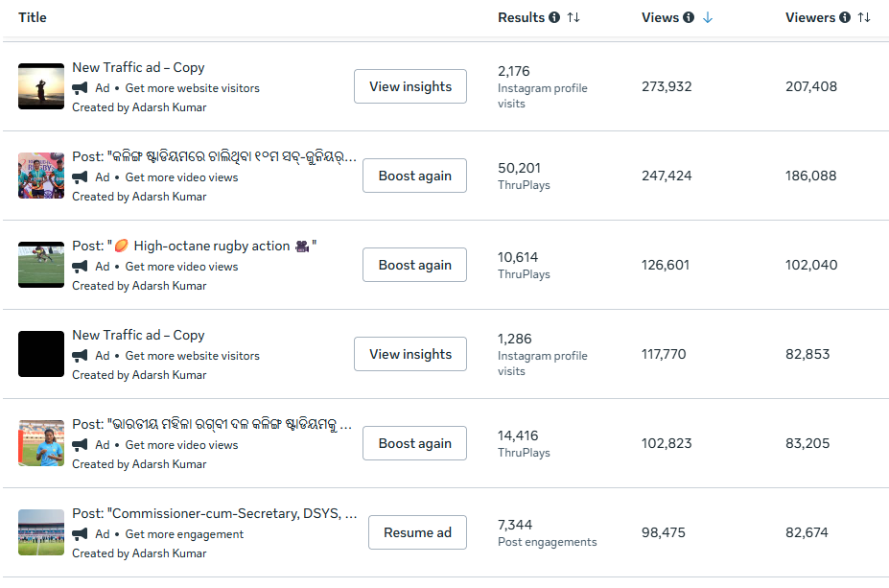
Task: Sort by the Viewers column arrows
Action: tap(864, 17)
